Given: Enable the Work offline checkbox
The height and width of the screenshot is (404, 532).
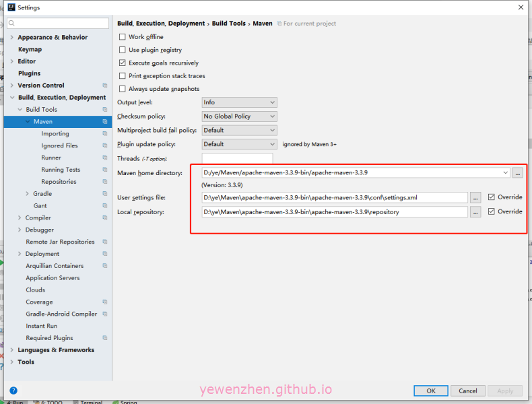Looking at the screenshot, I should 123,37.
